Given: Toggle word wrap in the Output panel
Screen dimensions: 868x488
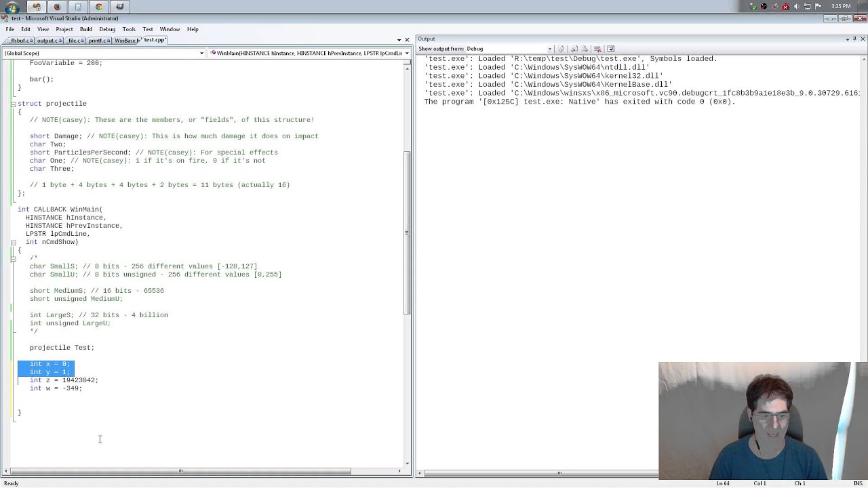Looking at the screenshot, I should point(610,49).
